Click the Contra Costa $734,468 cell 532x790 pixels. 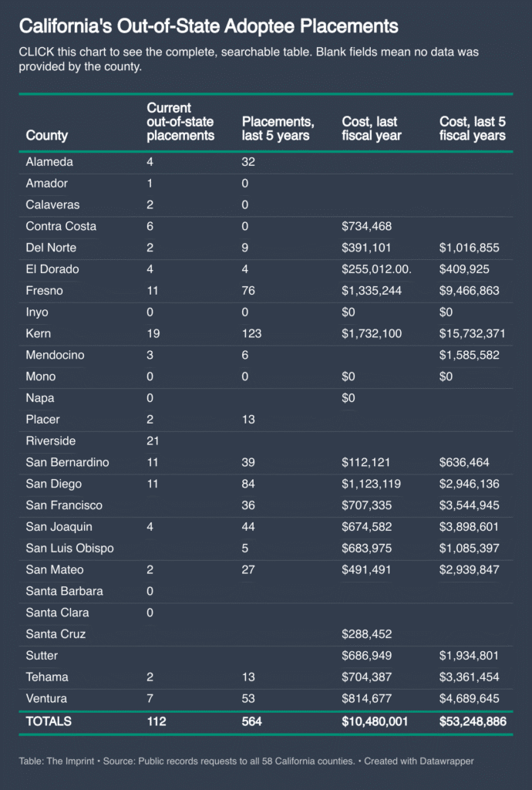(368, 227)
